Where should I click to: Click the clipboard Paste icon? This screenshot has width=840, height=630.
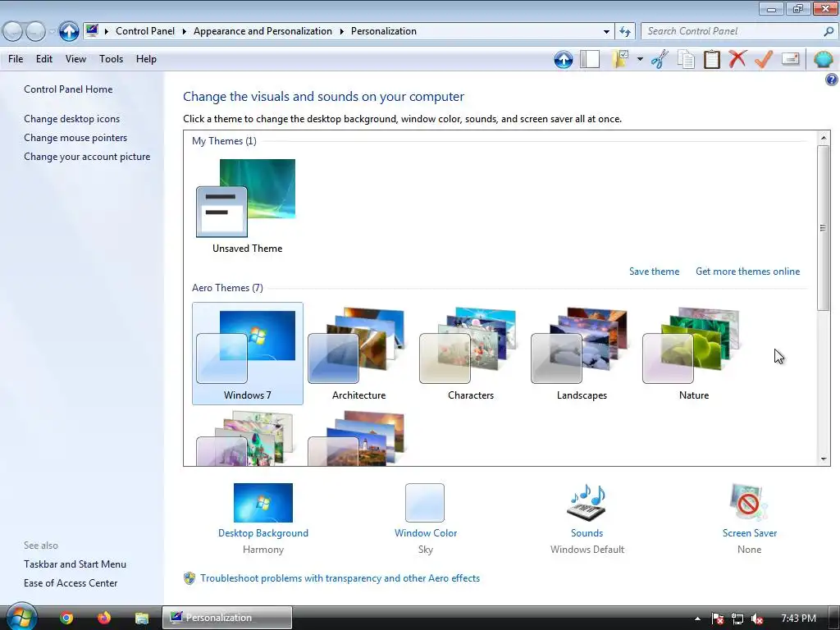click(711, 59)
